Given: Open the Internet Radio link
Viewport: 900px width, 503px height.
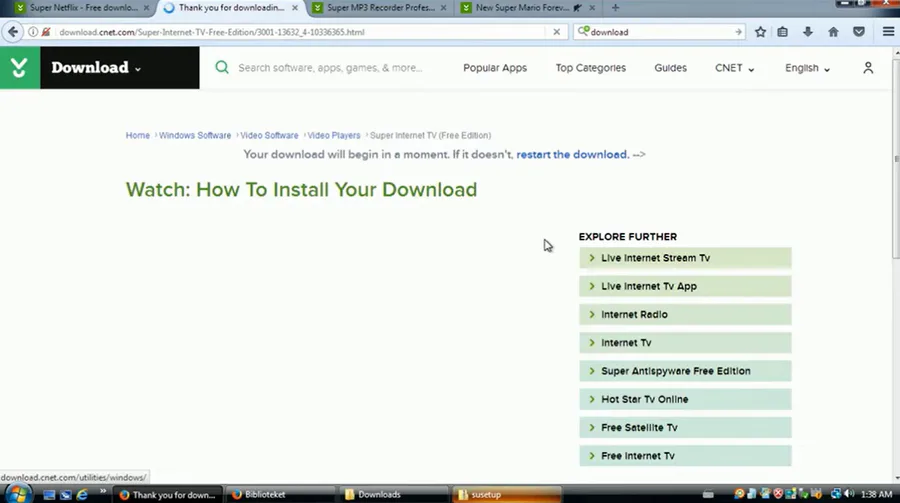Looking at the screenshot, I should pos(685,314).
